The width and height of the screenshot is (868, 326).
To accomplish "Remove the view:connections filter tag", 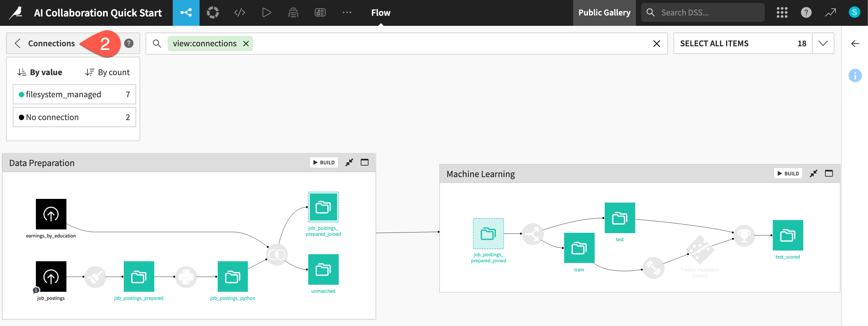I will (246, 44).
